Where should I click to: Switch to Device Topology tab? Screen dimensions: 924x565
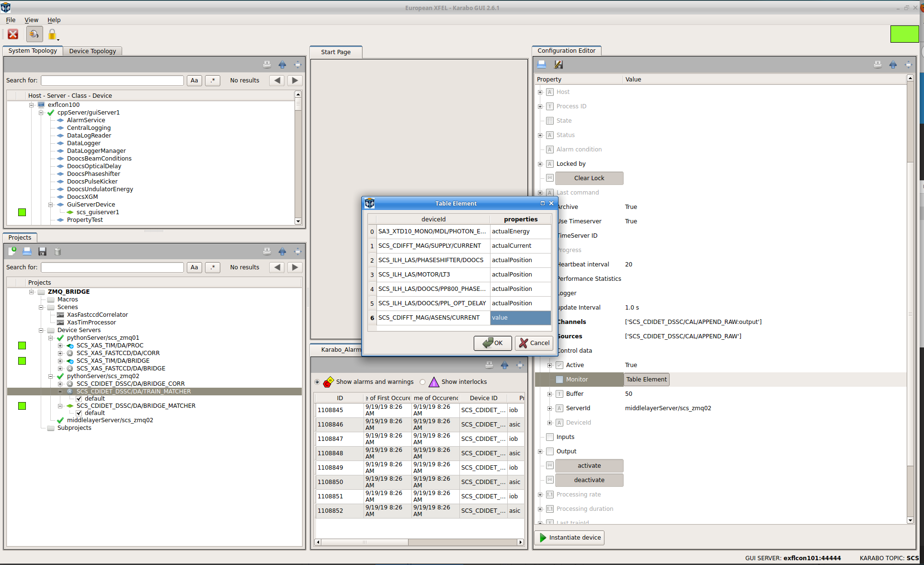pyautogui.click(x=92, y=51)
